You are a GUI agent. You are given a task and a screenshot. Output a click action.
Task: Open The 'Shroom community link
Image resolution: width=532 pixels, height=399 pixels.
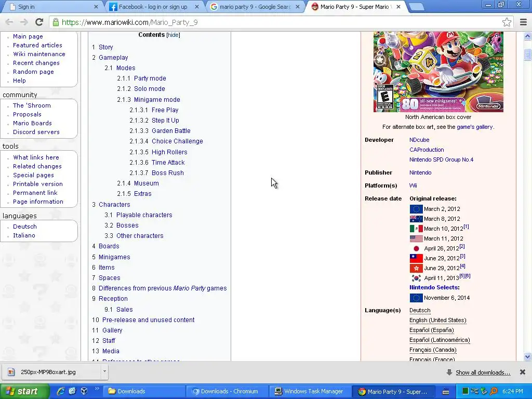(x=32, y=105)
